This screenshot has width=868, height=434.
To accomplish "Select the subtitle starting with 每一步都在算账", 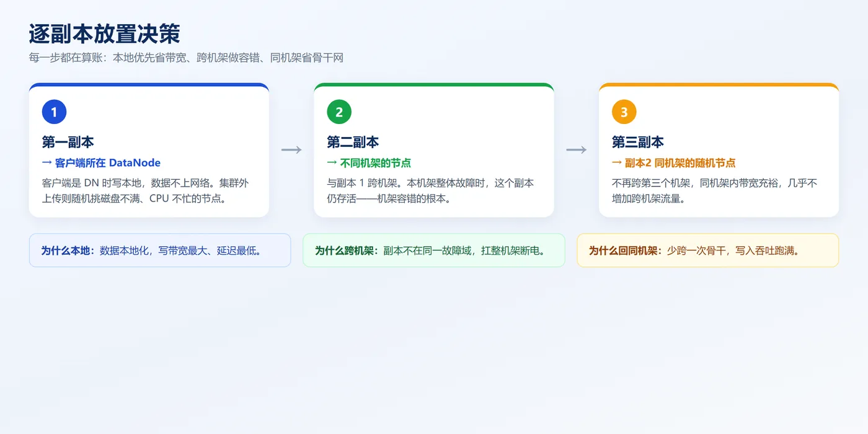I will (186, 58).
